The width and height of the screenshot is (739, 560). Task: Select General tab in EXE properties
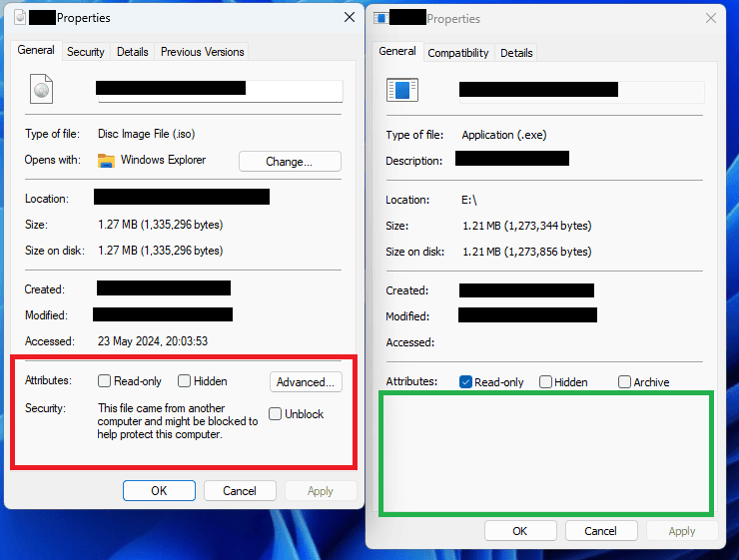[x=397, y=51]
